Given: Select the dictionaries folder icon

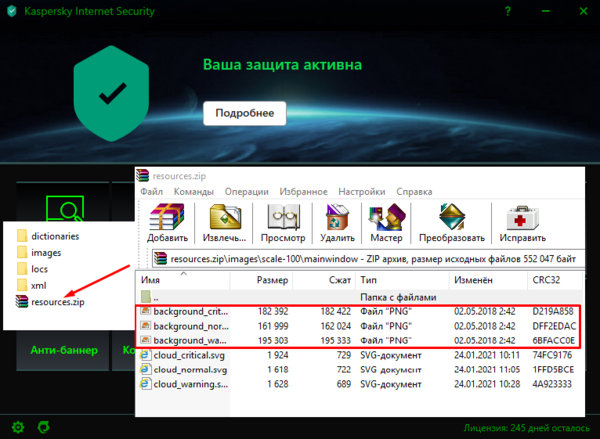Looking at the screenshot, I should 22,236.
